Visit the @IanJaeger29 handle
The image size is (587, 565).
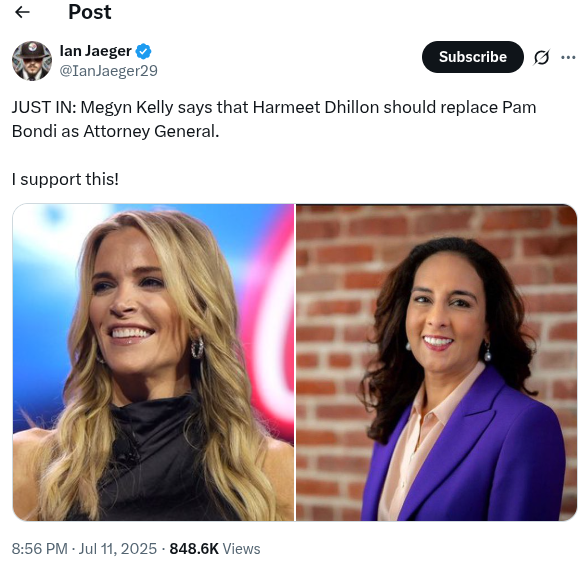(x=109, y=71)
